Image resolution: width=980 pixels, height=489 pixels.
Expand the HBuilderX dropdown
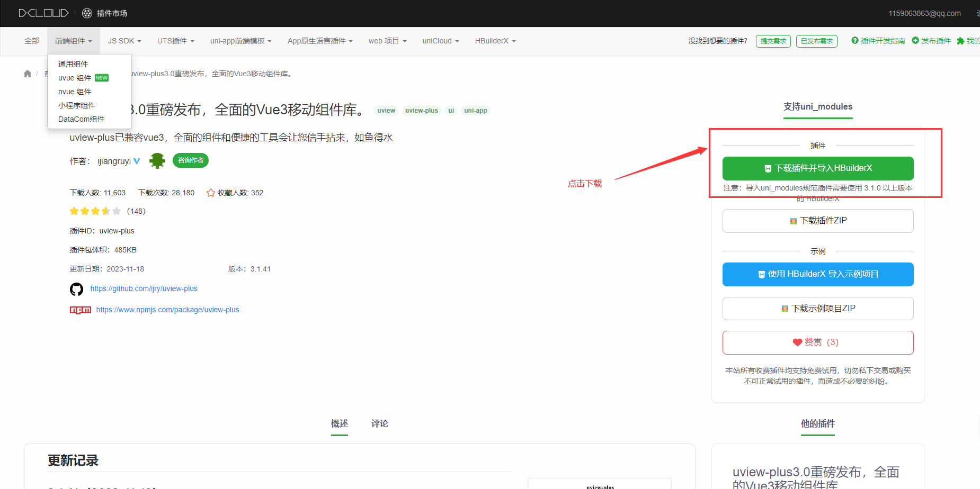495,41
